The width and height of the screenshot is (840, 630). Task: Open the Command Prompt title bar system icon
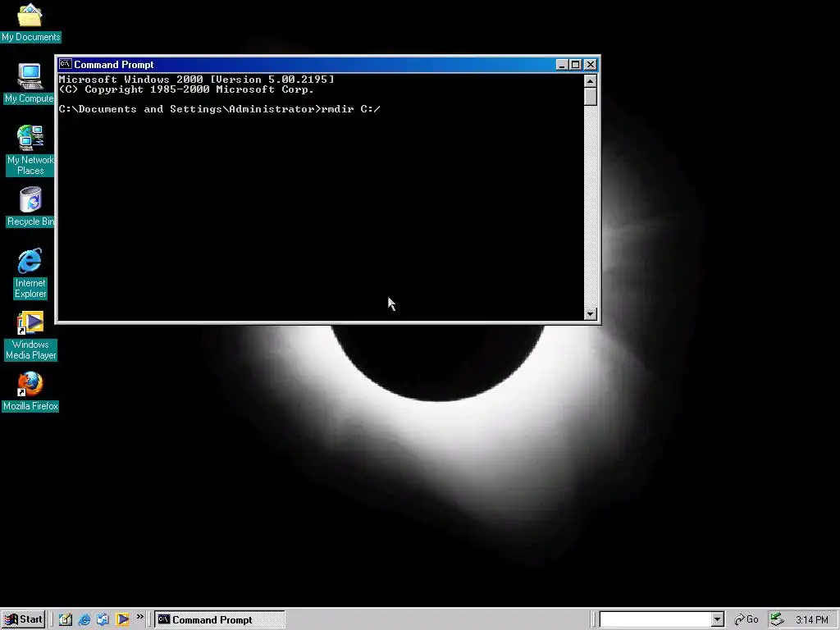pos(66,64)
